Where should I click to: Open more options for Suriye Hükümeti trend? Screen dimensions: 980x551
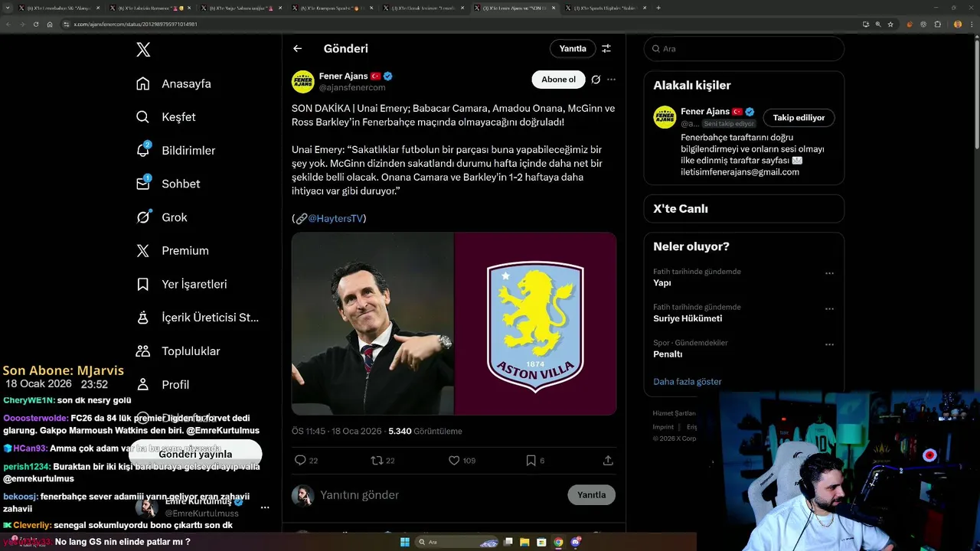[829, 309]
